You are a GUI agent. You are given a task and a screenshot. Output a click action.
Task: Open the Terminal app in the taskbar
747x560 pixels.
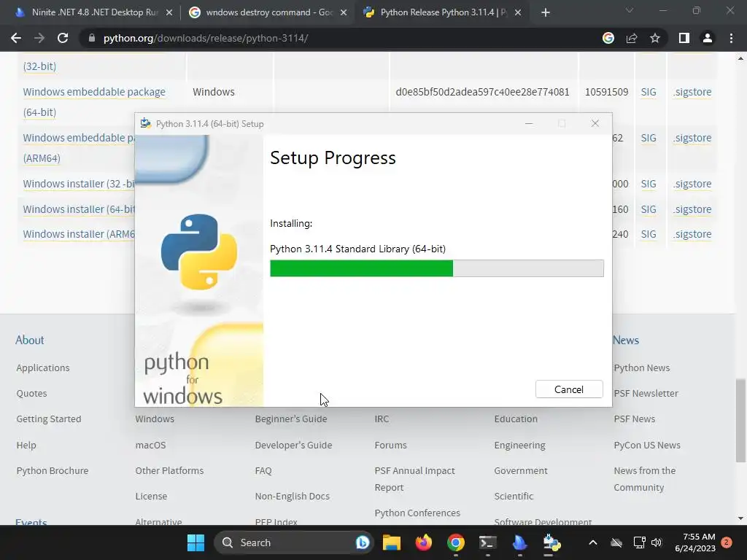(x=487, y=542)
